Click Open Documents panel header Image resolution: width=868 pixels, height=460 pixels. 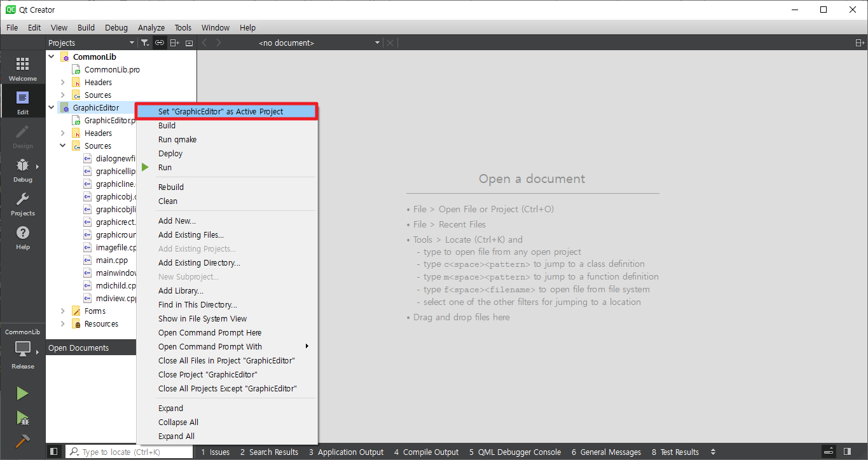tap(92, 348)
